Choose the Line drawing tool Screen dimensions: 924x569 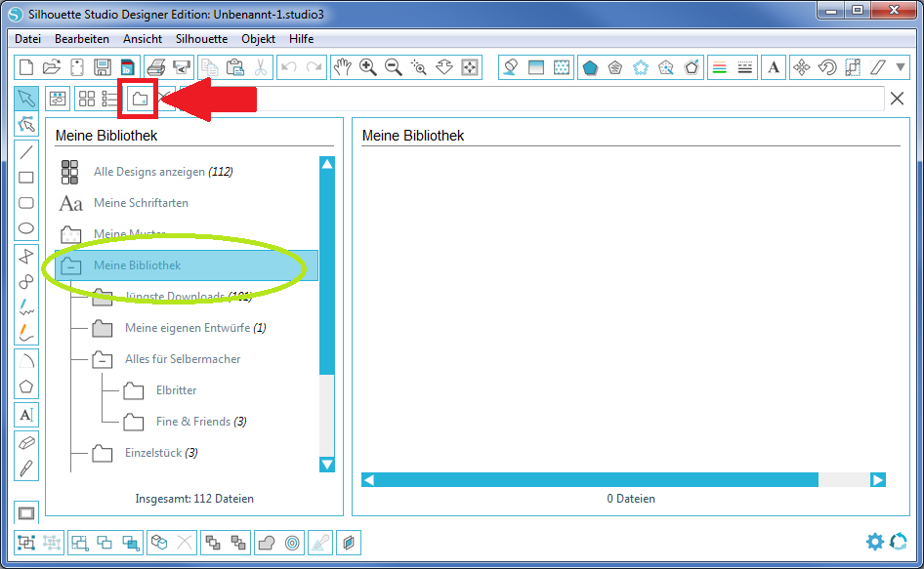(26, 152)
